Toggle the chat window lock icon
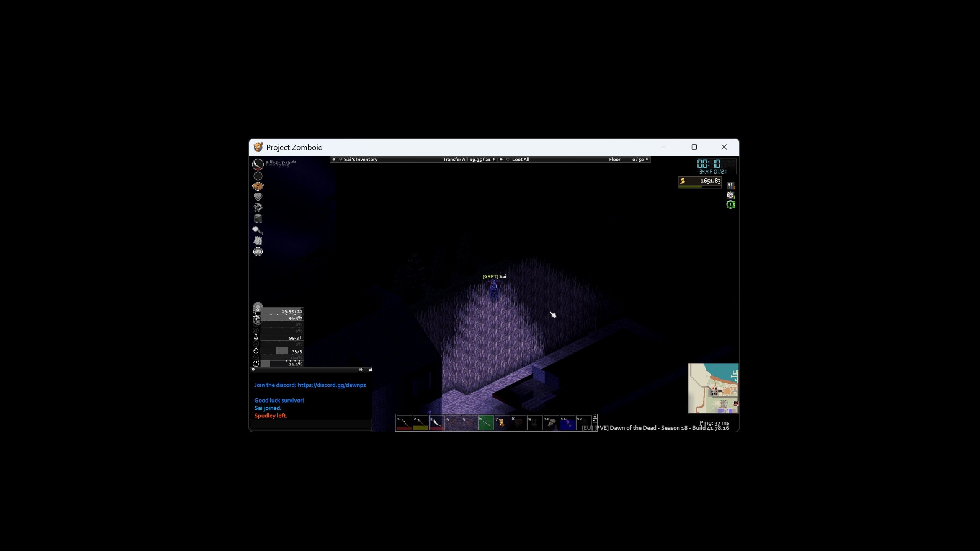This screenshot has height=551, width=980. coord(370,370)
